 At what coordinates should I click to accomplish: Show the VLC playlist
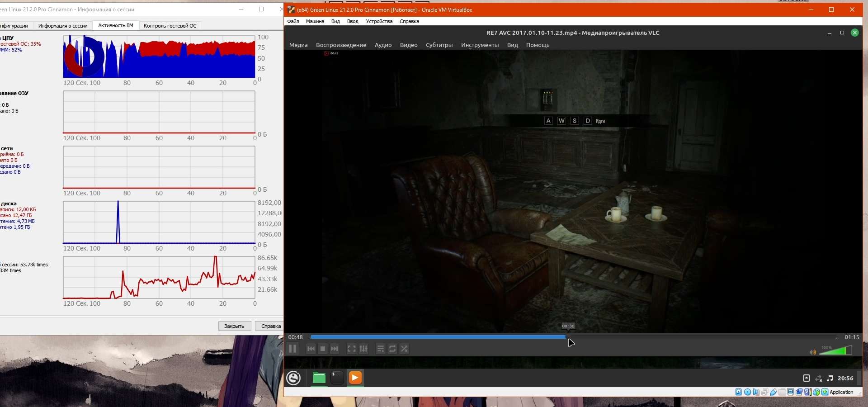[381, 349]
